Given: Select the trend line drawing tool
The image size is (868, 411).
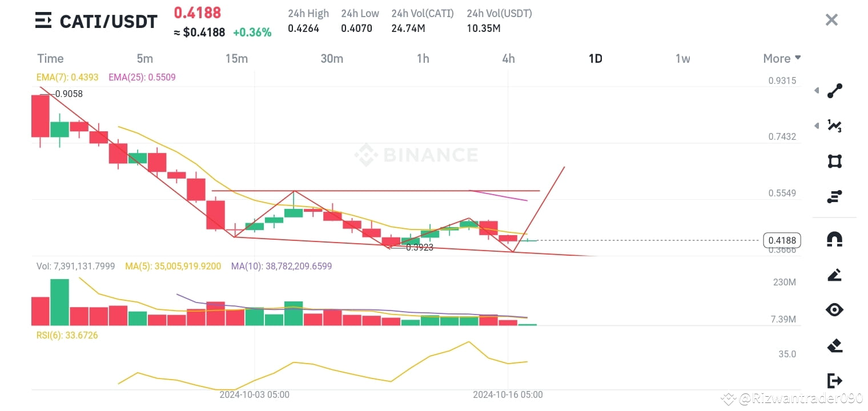Looking at the screenshot, I should click(834, 90).
